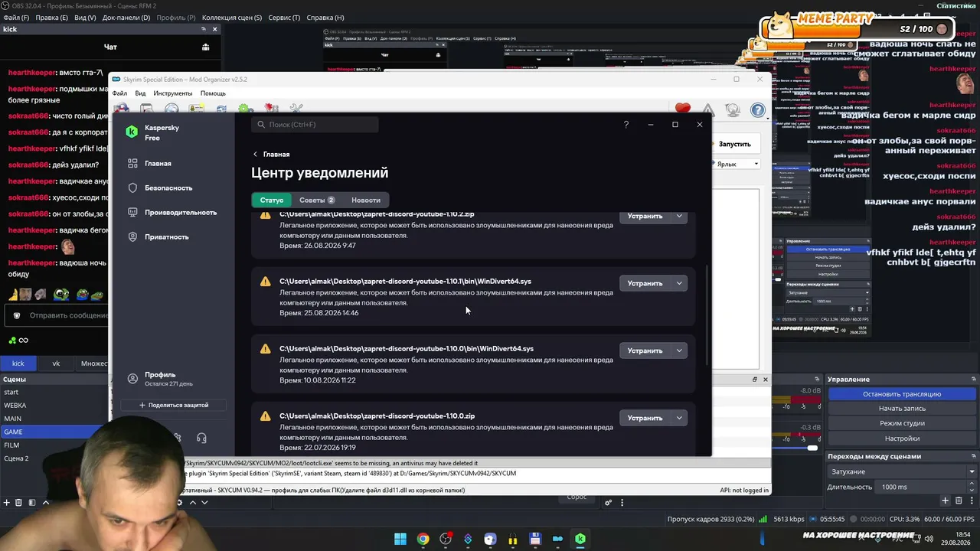Open Chrome from the taskbar
Screen dimensions: 980x551
point(423,539)
